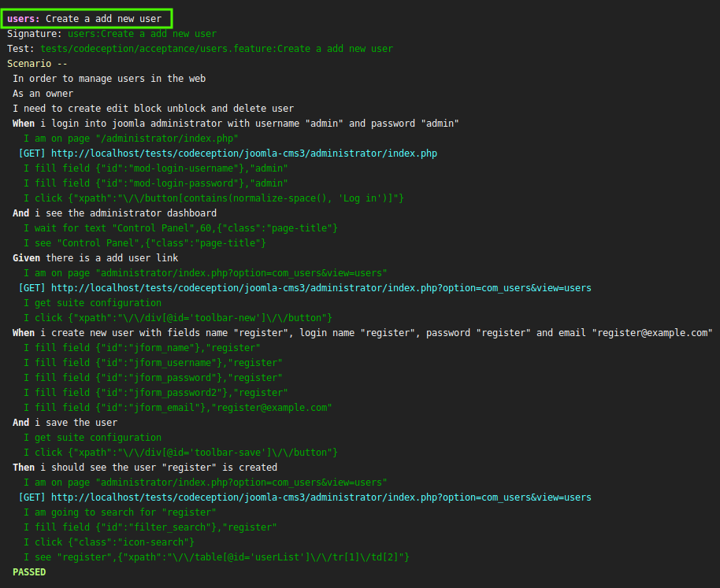Viewport: 720px width, 588px height.
Task: Open the users.feature test file path
Action: [216, 49]
